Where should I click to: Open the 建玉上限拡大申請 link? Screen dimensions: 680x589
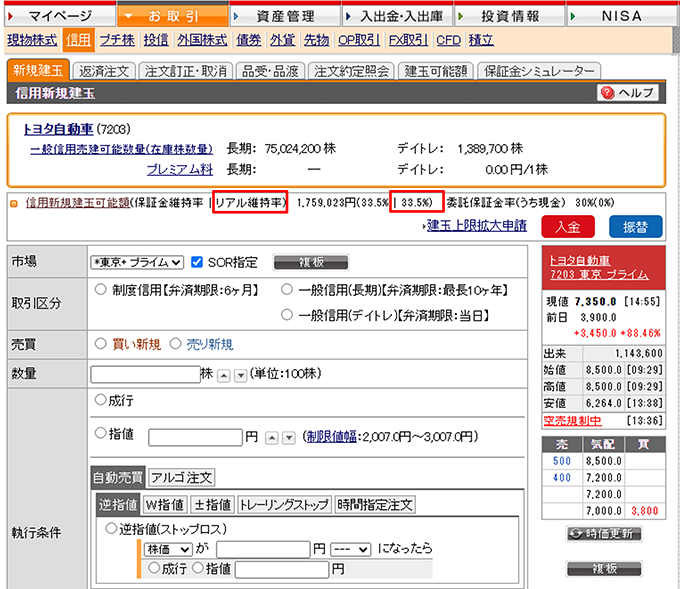tap(476, 225)
